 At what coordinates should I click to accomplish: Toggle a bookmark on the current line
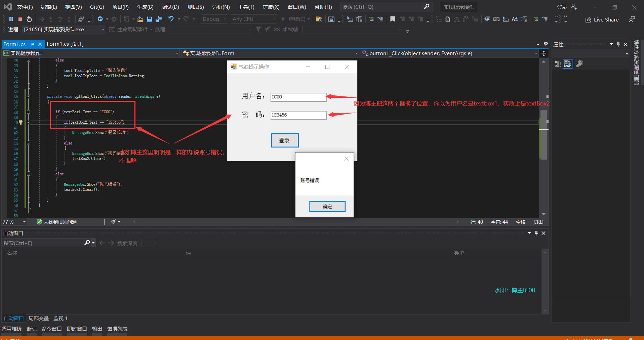(x=393, y=19)
